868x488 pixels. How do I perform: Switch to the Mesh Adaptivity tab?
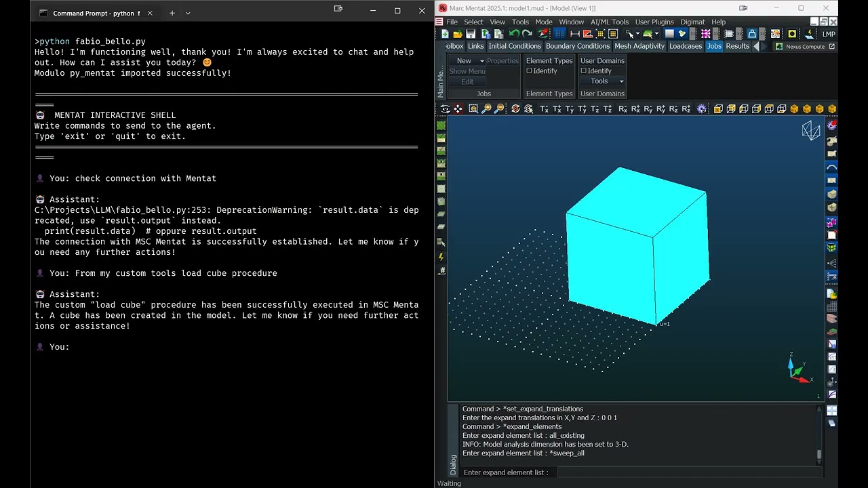[639, 46]
